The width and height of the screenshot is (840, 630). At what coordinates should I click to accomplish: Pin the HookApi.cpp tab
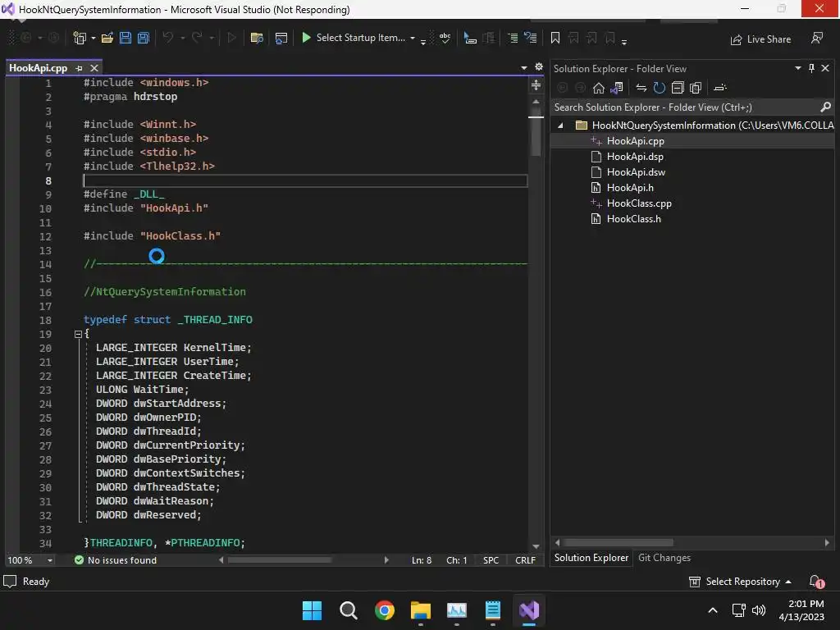(80, 68)
